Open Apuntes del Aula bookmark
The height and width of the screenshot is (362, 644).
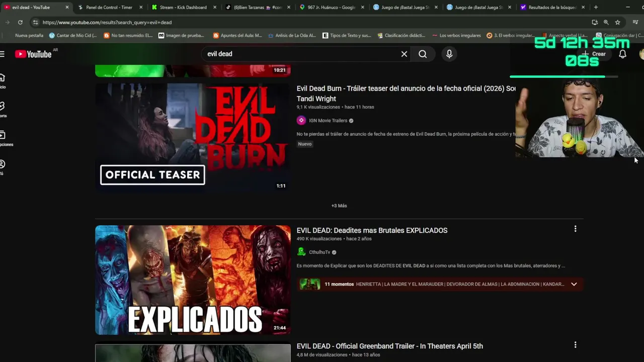pyautogui.click(x=237, y=35)
